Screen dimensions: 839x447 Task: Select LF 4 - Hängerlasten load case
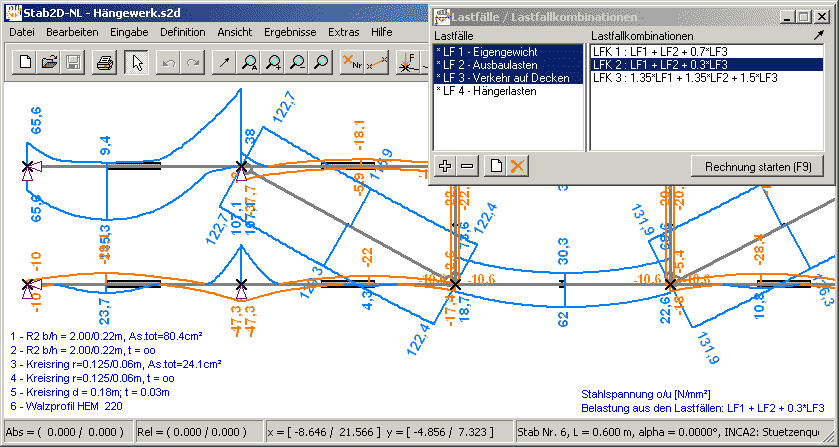pyautogui.click(x=487, y=91)
